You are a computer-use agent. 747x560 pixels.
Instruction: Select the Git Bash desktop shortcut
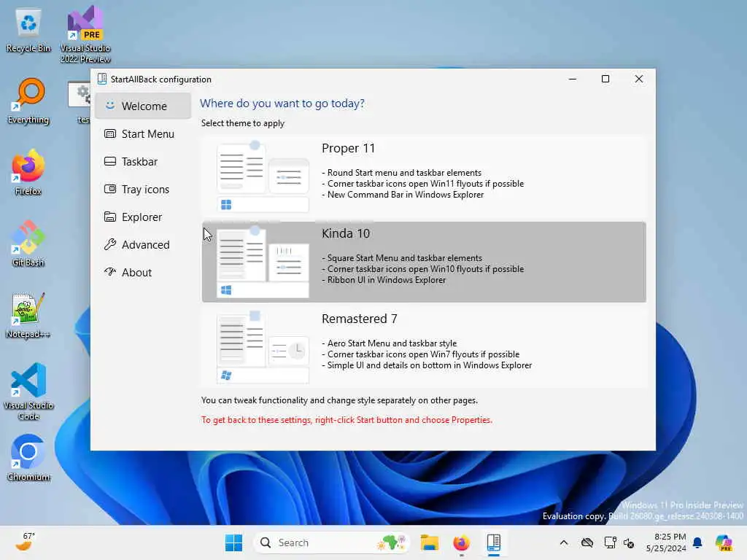click(28, 244)
